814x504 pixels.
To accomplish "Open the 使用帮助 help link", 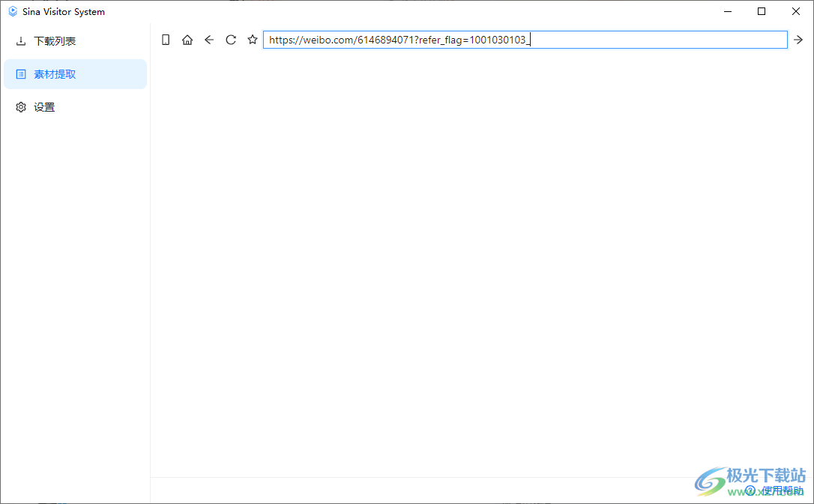I will coord(774,490).
